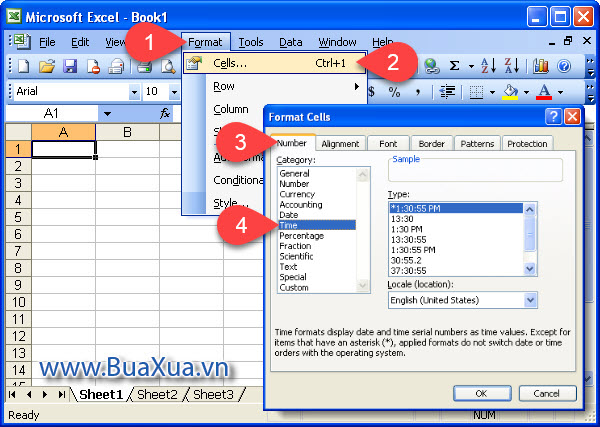The height and width of the screenshot is (427, 600).
Task: Click the Print Preview magnifier icon
Action: pos(168,66)
